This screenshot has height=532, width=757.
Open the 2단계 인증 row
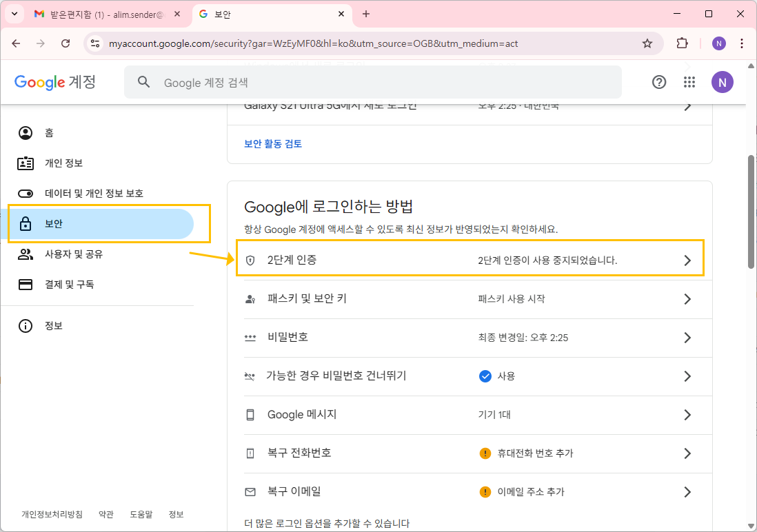coord(470,260)
